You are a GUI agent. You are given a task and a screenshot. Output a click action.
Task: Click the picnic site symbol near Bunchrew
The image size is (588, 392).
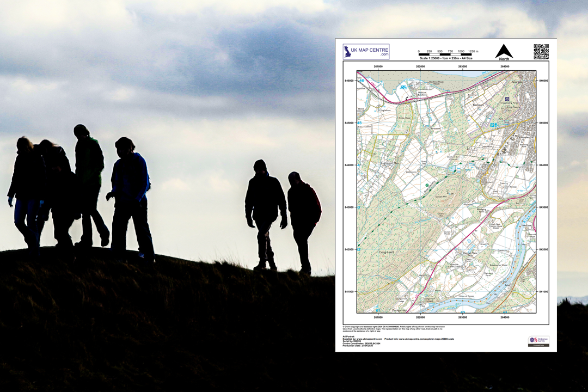point(403,87)
